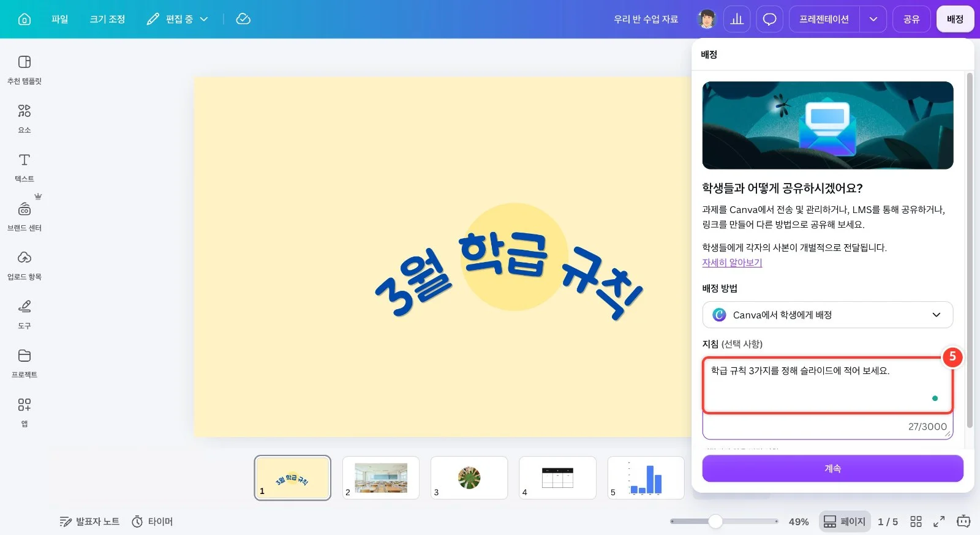Open the assistant robot icon
This screenshot has height=535, width=980.
963,522
